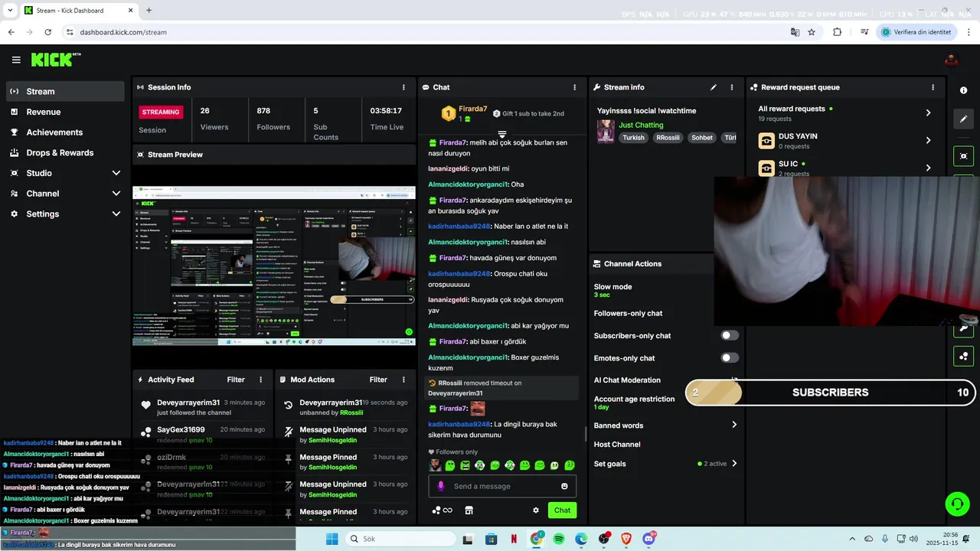Open Banned words chevron
The height and width of the screenshot is (551, 980).
[x=733, y=425]
